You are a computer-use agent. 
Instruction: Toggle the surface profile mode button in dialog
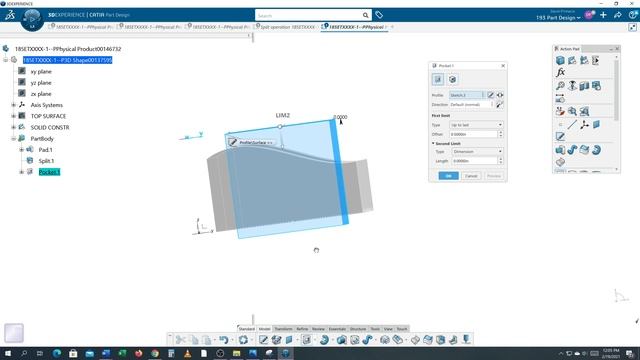452,79
